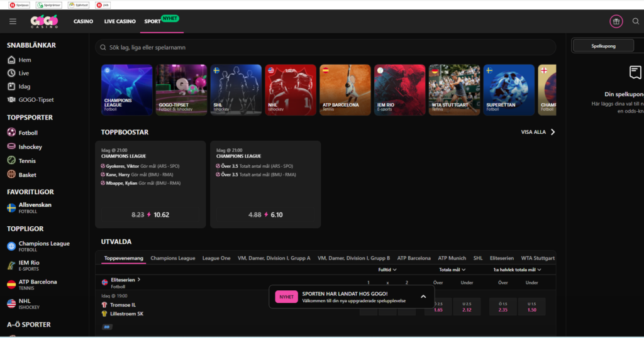
Task: Open Idag quick link
Action: tap(19, 87)
